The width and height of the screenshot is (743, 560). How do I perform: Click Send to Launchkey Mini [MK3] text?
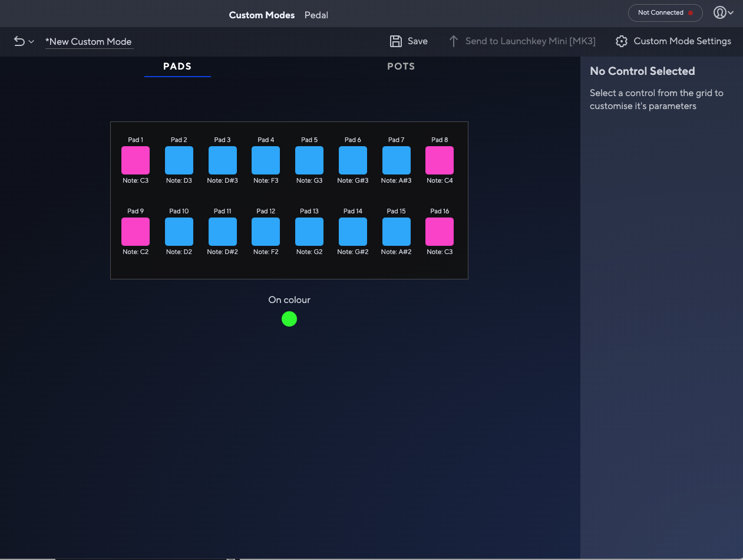pyautogui.click(x=530, y=41)
